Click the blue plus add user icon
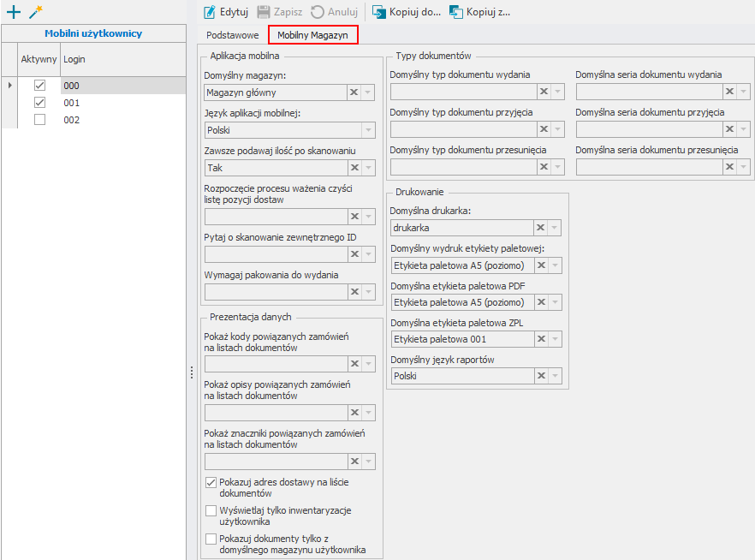 [x=13, y=12]
